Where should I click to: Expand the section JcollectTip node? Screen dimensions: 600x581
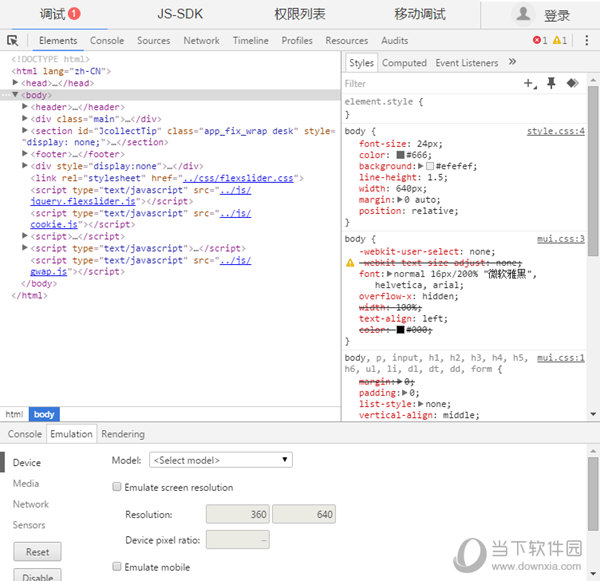click(x=25, y=130)
